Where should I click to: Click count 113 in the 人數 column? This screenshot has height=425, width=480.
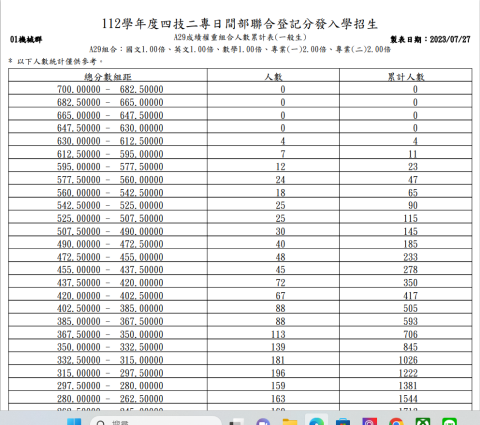(278, 334)
